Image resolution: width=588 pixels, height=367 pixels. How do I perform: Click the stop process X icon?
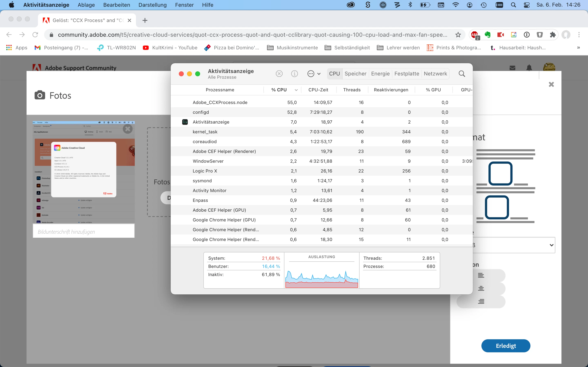279,74
